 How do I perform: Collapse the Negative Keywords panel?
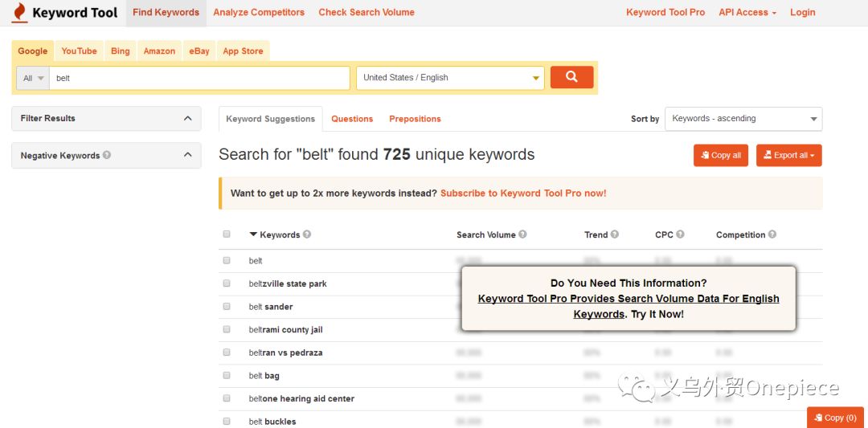click(187, 156)
